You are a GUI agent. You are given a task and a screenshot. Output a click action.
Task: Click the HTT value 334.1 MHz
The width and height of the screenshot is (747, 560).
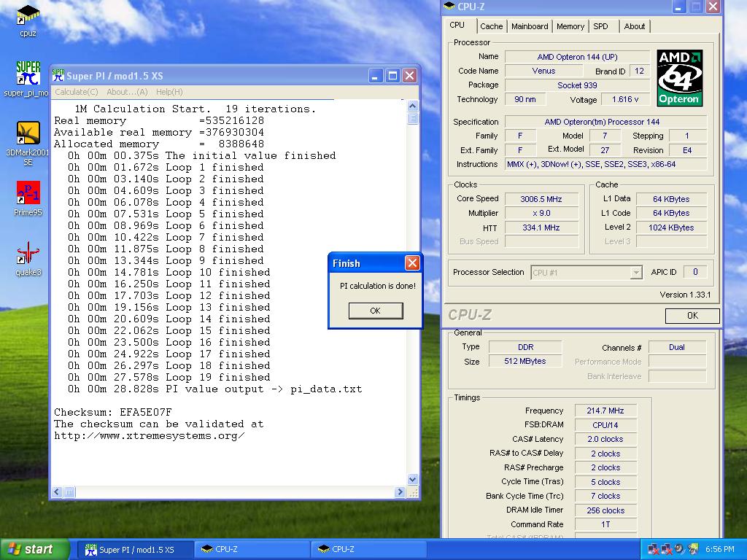[541, 227]
